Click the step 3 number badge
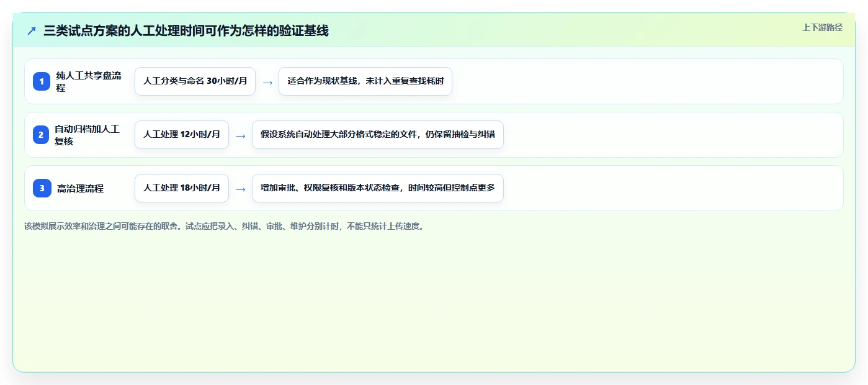This screenshot has height=385, width=868. coord(42,188)
